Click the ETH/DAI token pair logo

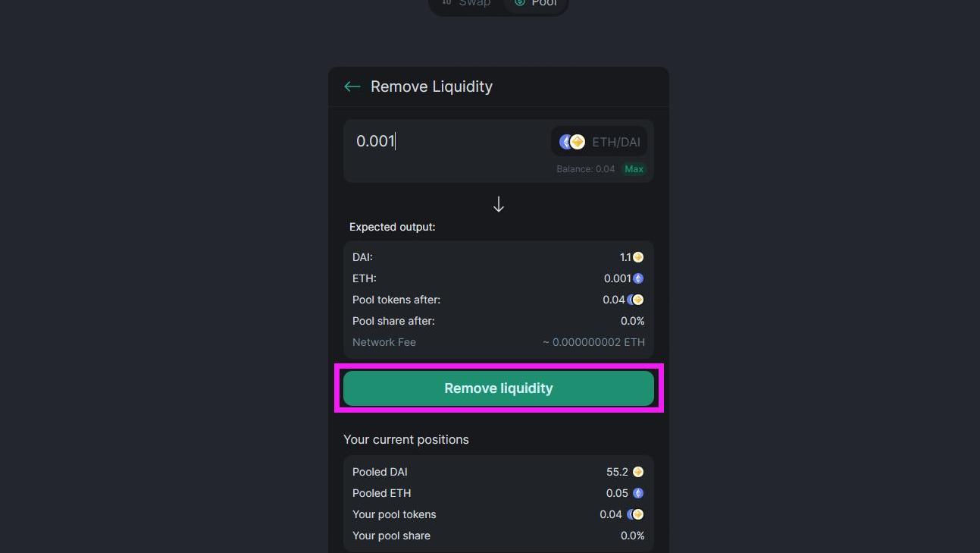pyautogui.click(x=572, y=142)
